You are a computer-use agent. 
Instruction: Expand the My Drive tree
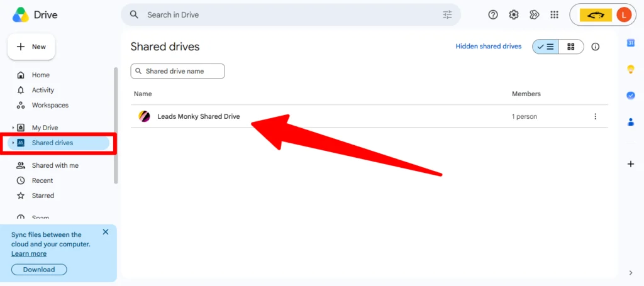pos(13,128)
